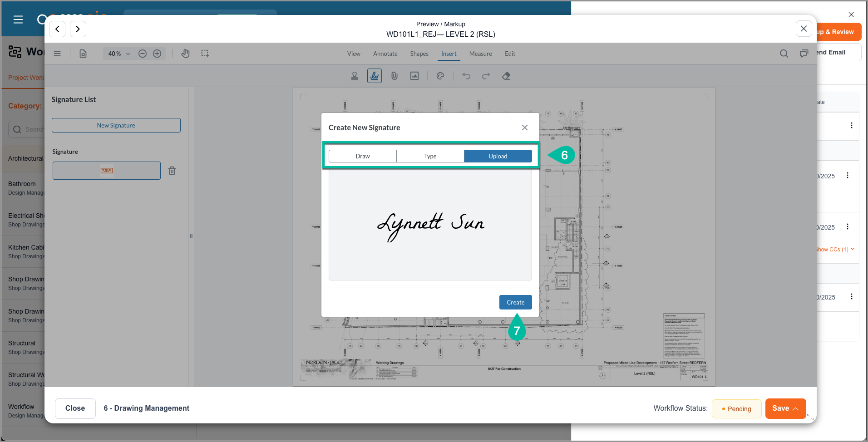Click the file attachment paperclip icon
This screenshot has height=442, width=868.
395,76
